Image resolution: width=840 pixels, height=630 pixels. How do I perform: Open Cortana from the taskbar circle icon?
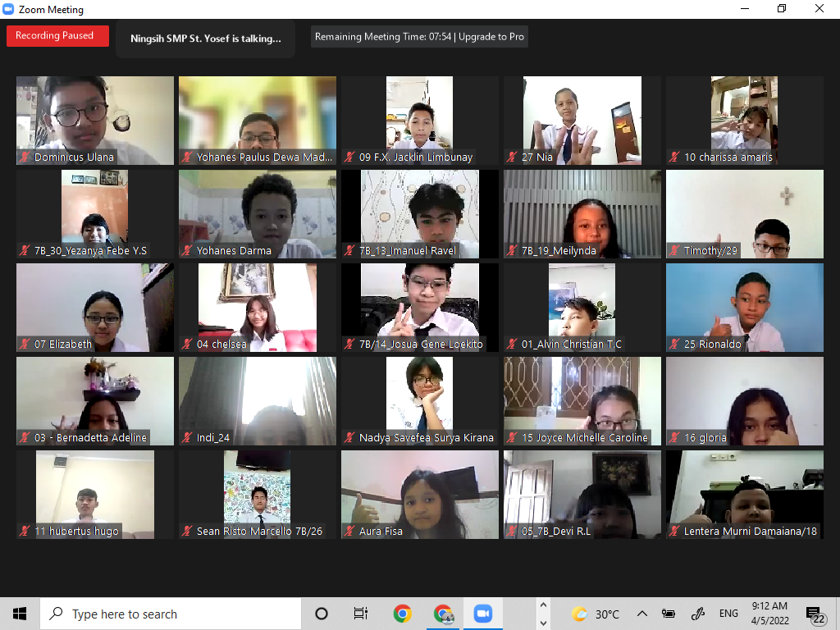322,614
